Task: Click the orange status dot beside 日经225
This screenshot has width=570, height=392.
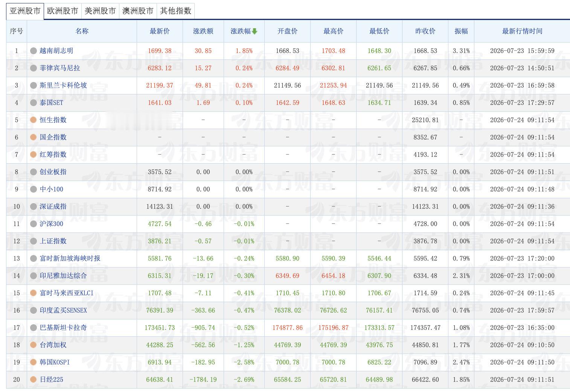Action: pos(34,380)
